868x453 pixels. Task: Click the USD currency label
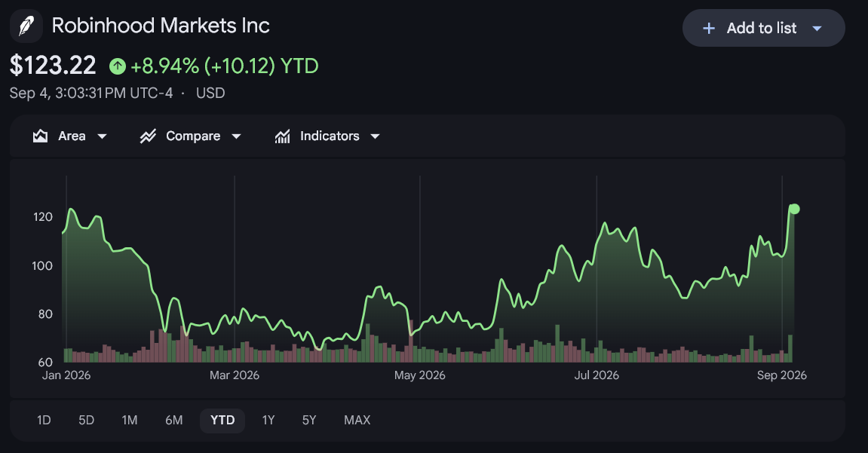210,93
